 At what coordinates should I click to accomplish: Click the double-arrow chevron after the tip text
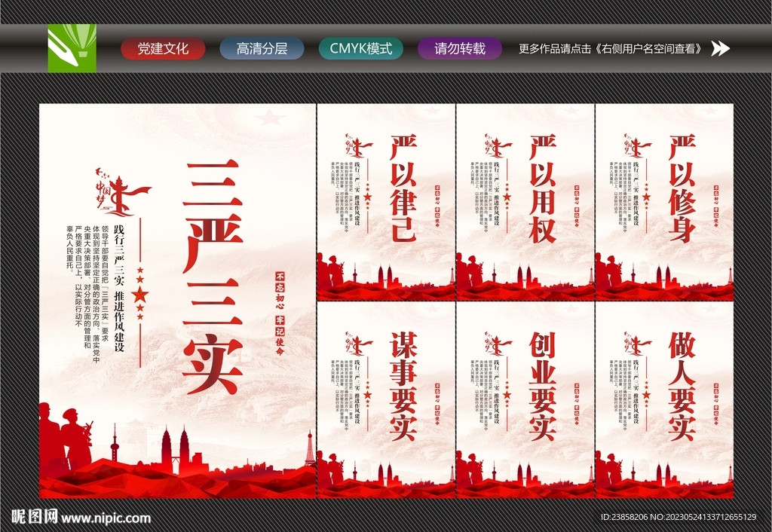[720, 48]
